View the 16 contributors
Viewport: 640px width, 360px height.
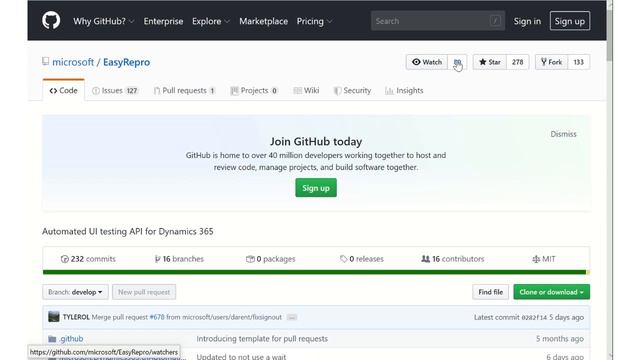[x=453, y=259]
